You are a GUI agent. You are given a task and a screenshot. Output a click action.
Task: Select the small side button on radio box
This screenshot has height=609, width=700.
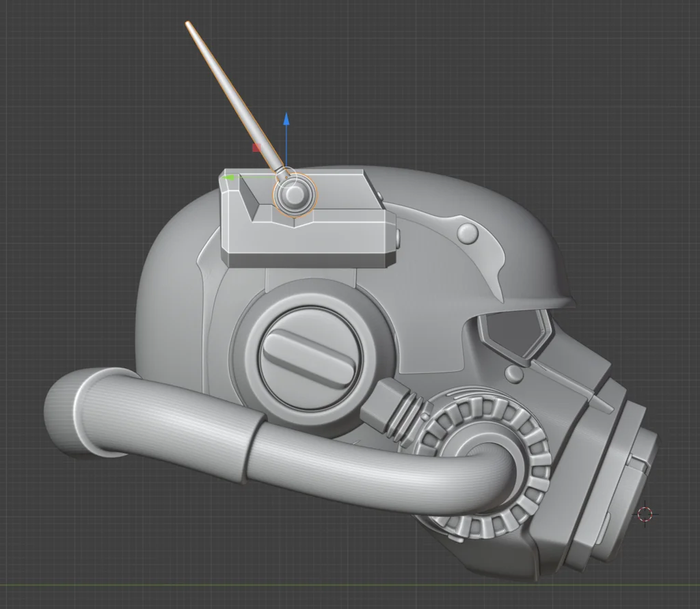398,237
